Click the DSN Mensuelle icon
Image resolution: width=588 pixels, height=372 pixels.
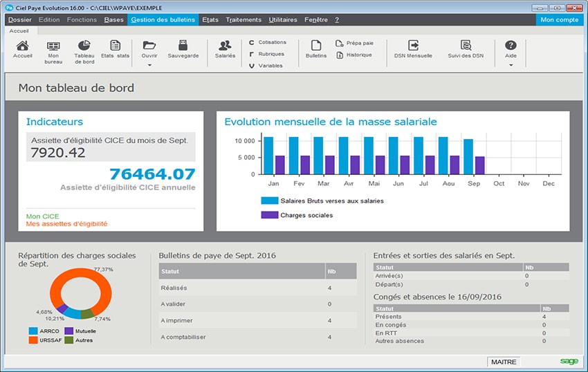(x=413, y=46)
